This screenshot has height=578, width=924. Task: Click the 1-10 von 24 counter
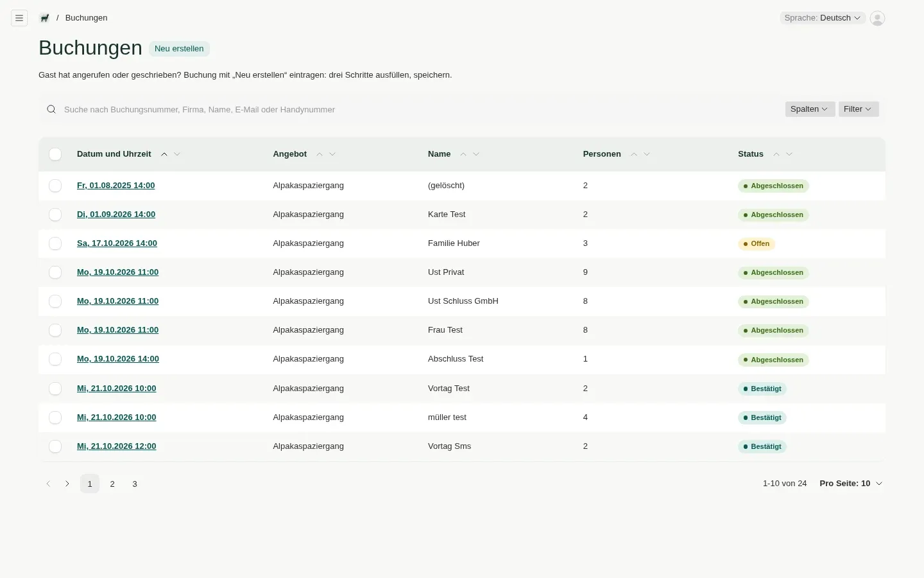[x=785, y=484]
